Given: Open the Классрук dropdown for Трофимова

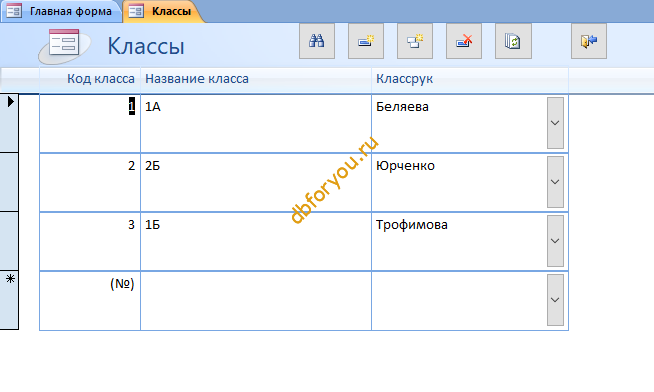Looking at the screenshot, I should click(555, 241).
